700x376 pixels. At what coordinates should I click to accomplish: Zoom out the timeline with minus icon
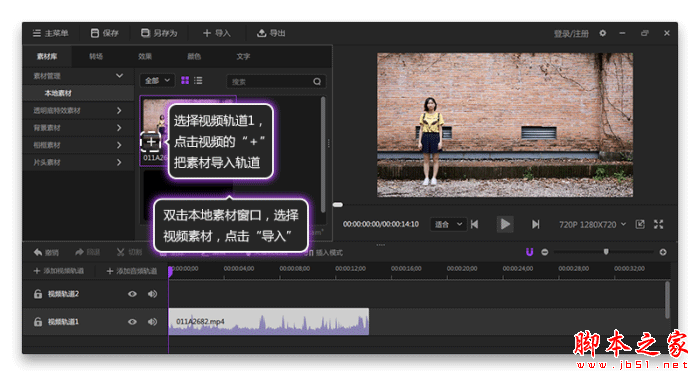(545, 252)
